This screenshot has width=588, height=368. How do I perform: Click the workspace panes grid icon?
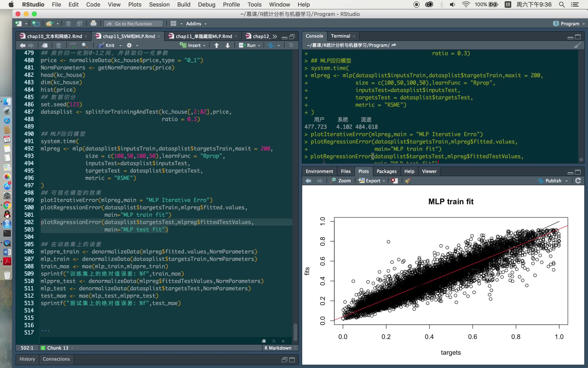[x=173, y=24]
